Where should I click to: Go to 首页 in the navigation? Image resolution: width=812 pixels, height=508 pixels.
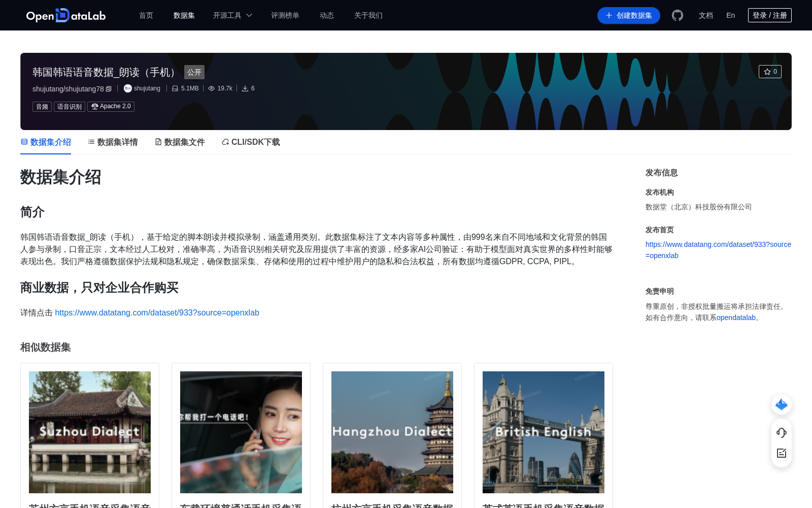[146, 15]
